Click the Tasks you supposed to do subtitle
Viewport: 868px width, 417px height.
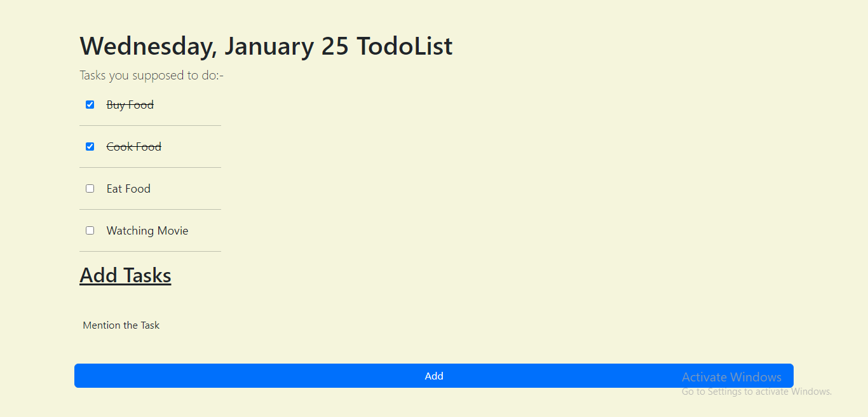[x=151, y=76]
